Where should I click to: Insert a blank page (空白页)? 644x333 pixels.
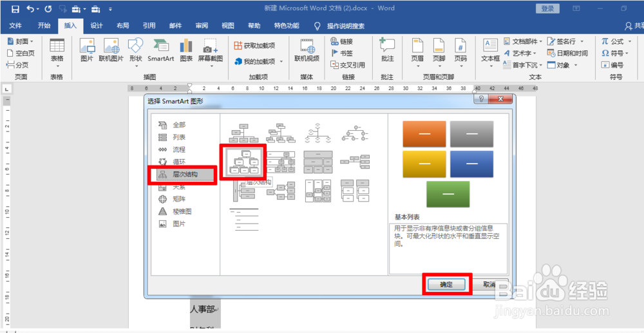point(21,53)
